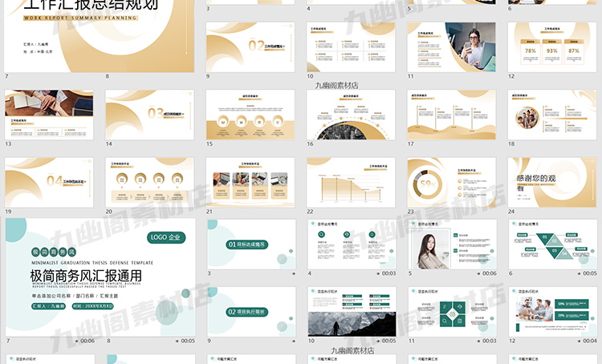
Task: Select green slide 10 with mountain silhouette photo
Action: [352, 312]
